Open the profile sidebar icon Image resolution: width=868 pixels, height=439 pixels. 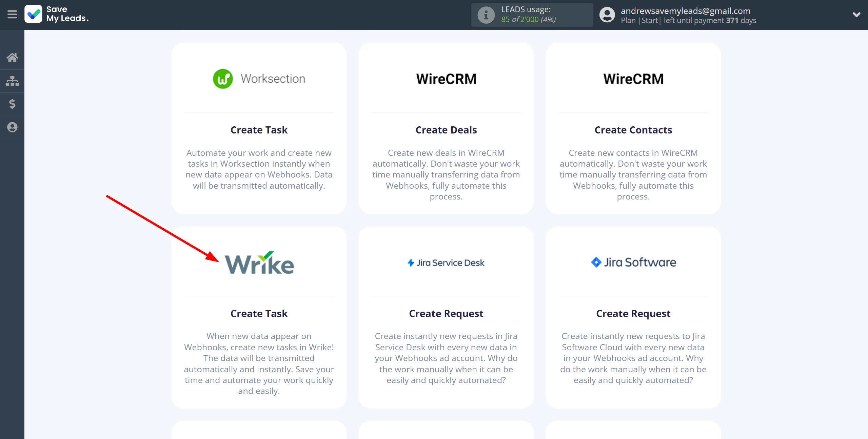tap(12, 127)
